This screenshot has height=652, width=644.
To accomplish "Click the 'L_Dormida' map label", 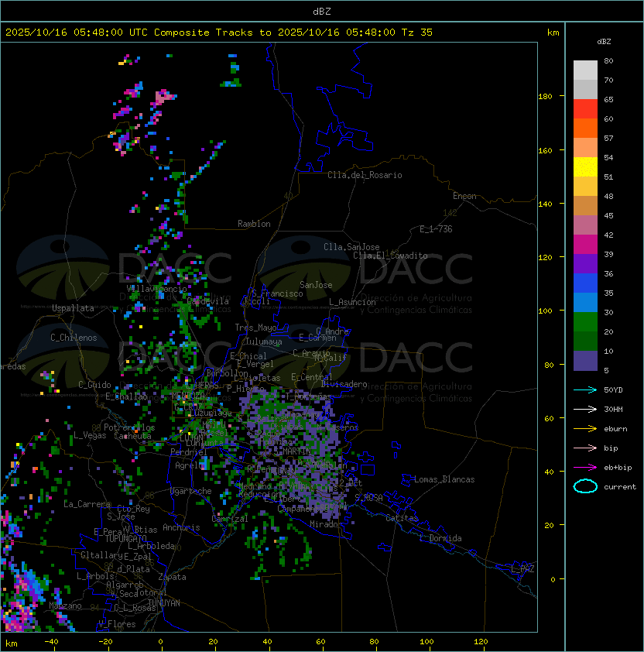I will coord(440,538).
